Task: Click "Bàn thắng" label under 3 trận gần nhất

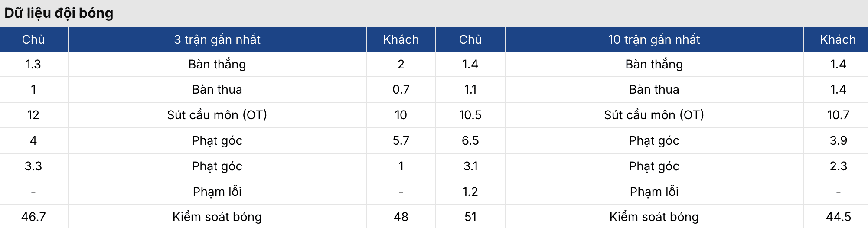Action: pyautogui.click(x=217, y=64)
